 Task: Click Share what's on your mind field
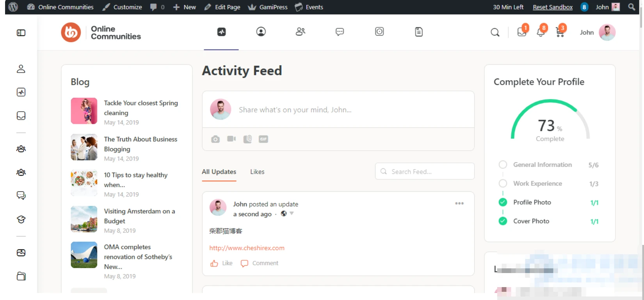(x=295, y=110)
